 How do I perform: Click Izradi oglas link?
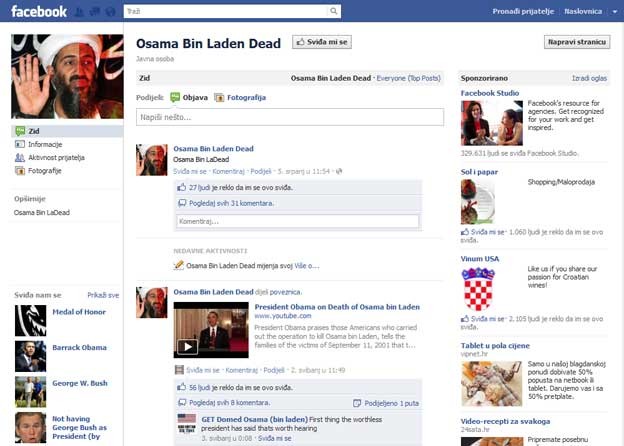tap(589, 78)
